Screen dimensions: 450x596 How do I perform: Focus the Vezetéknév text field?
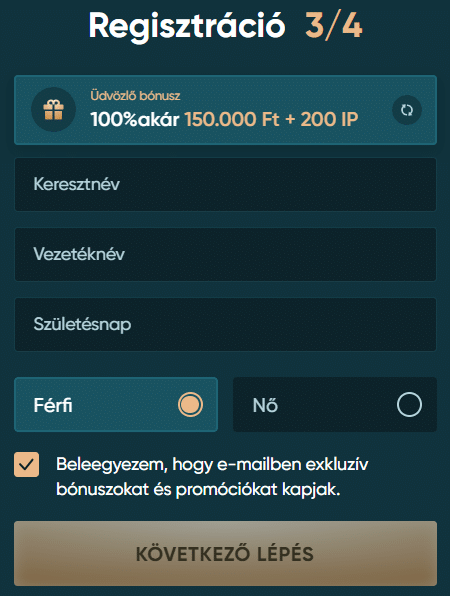225,254
